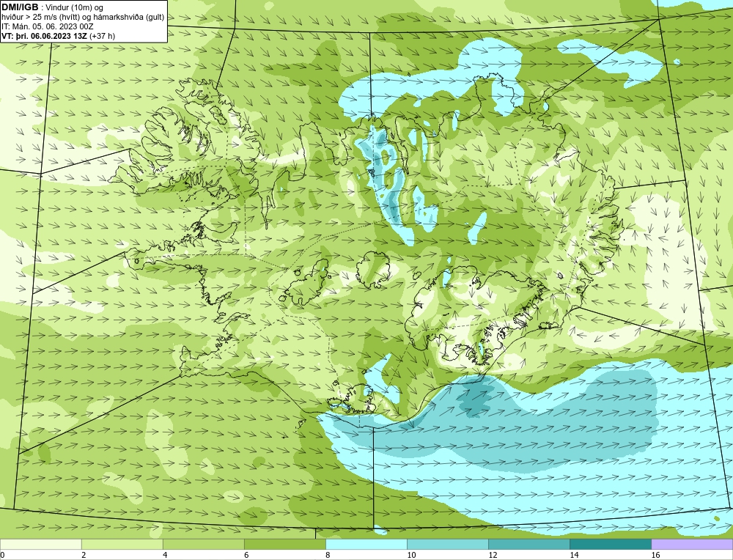Click the 'DMI/IGB' title text
The image size is (733, 560).
pyautogui.click(x=20, y=7)
